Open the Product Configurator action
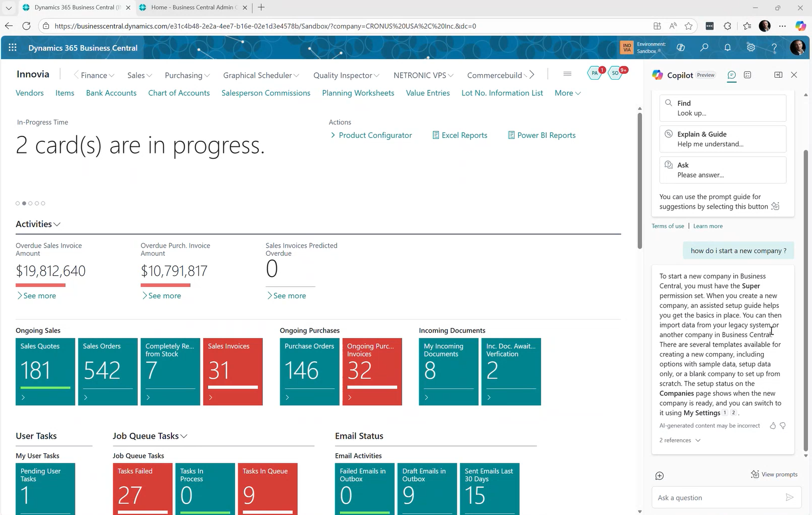The width and height of the screenshot is (812, 515). [x=371, y=135]
